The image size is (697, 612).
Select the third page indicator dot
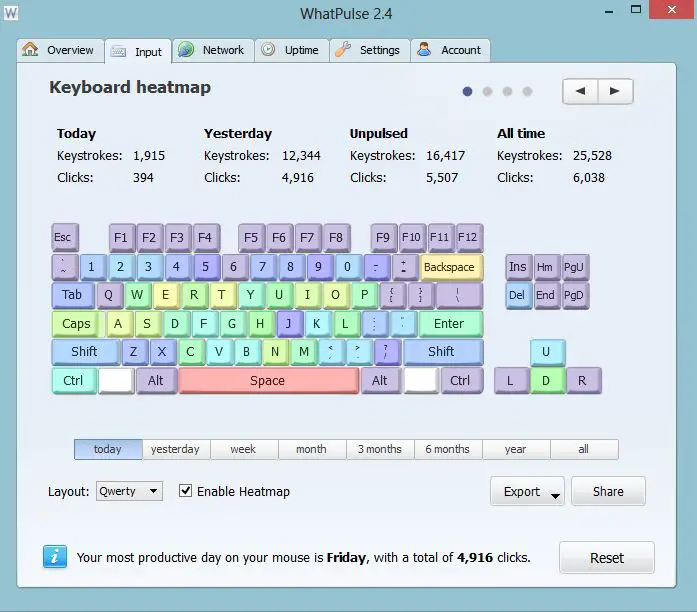coord(507,92)
